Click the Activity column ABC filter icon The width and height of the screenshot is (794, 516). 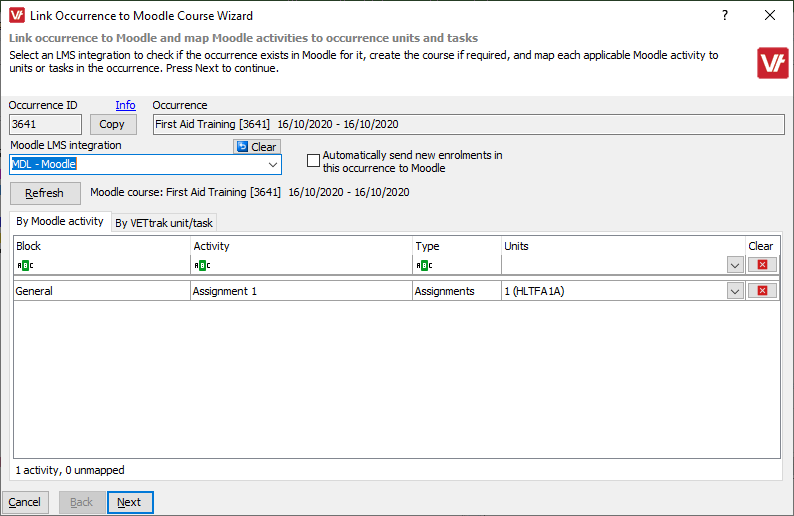[x=202, y=265]
